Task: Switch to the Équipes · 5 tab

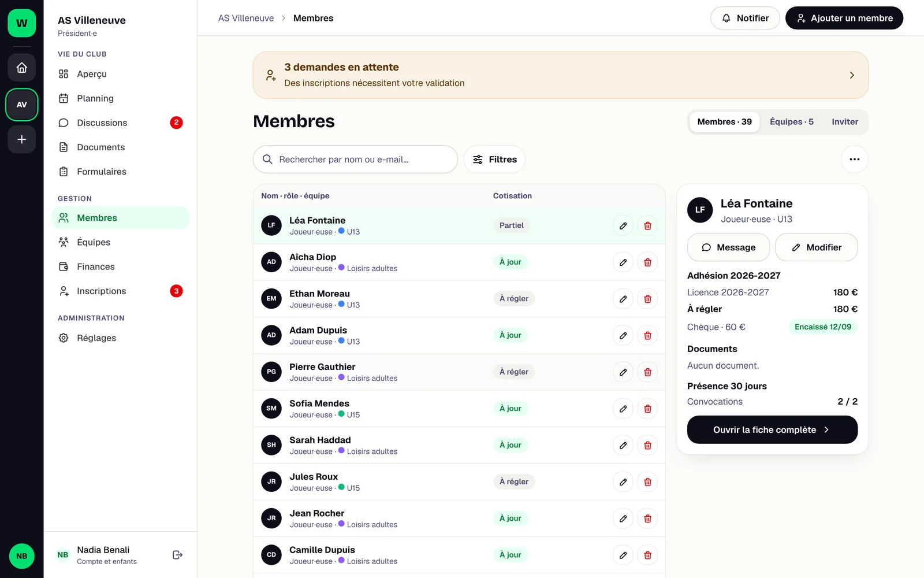Action: pos(792,122)
